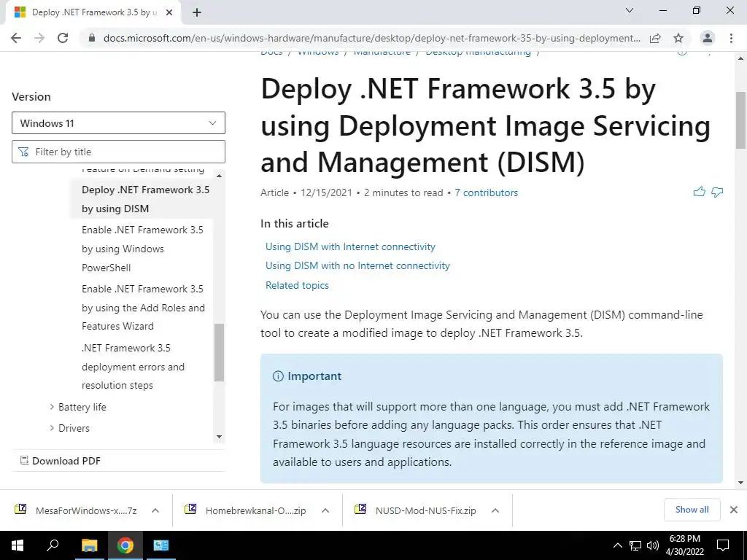Jump to Related topics section
This screenshot has width=747, height=560.
(x=297, y=285)
